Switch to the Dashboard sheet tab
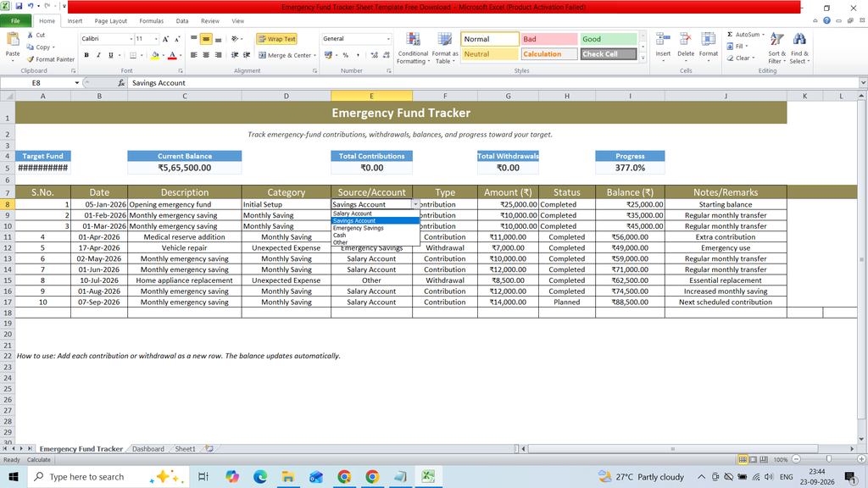Screen dimensions: 868x488 click(147, 449)
